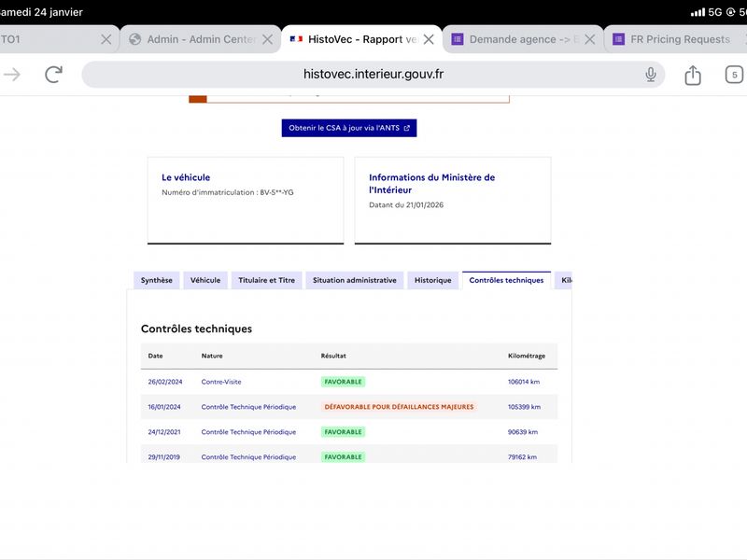Viewport: 747px width, 560px height.
Task: Open the share sheet icon
Action: [x=693, y=75]
